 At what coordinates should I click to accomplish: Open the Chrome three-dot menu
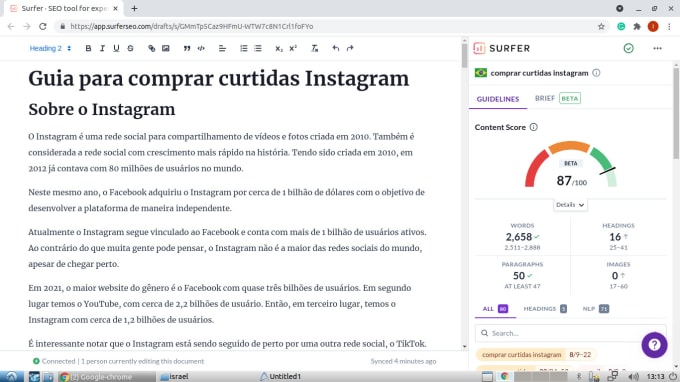pyautogui.click(x=669, y=26)
